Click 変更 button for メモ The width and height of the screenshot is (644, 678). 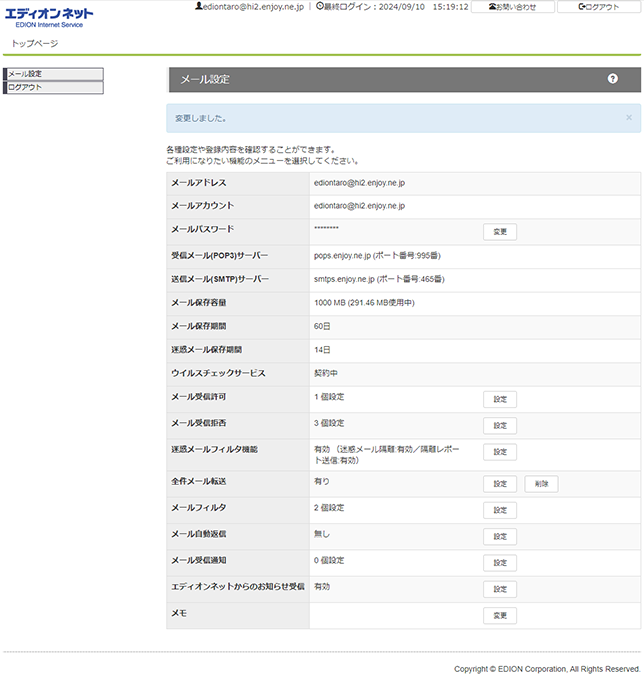point(500,615)
